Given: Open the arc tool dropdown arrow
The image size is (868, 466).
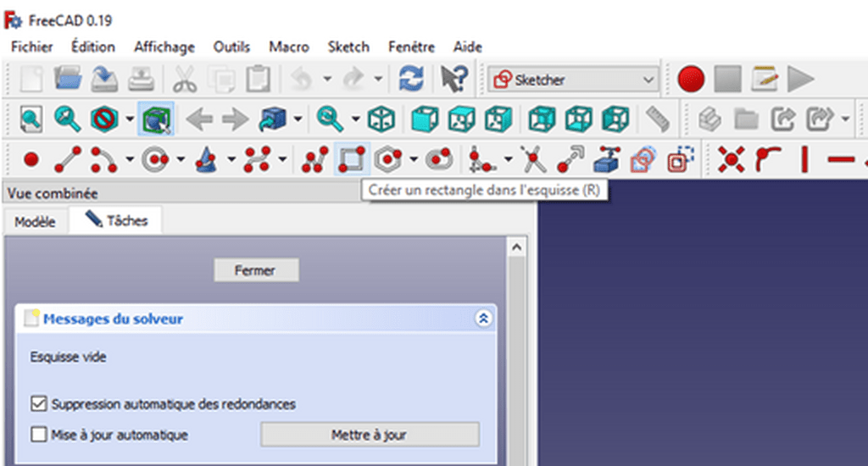Looking at the screenshot, I should click(x=130, y=160).
